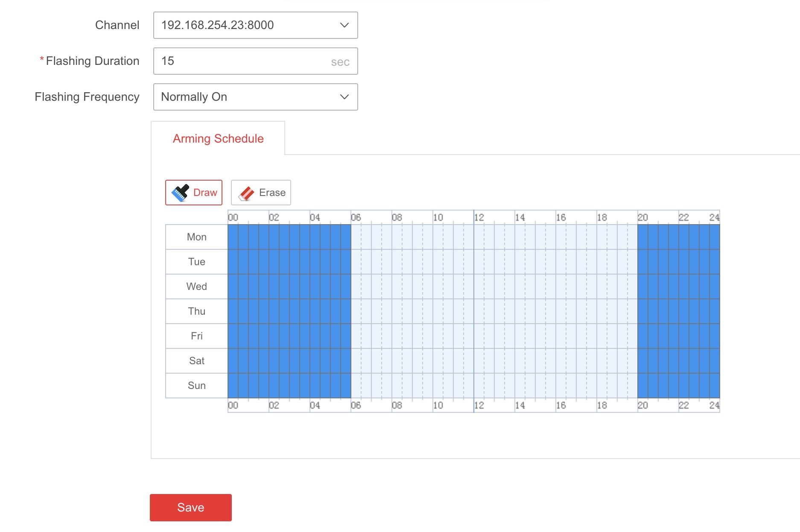Save the flashing alarm settings
This screenshot has height=532, width=800.
(190, 507)
